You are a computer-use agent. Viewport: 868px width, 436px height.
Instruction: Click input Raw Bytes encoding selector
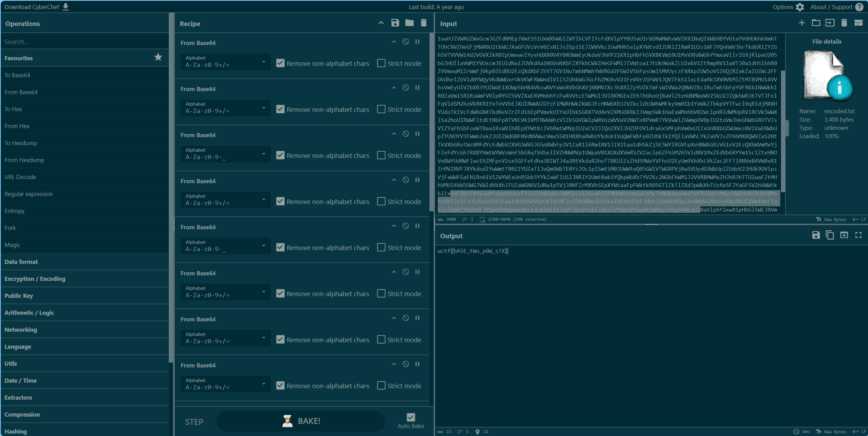click(831, 219)
